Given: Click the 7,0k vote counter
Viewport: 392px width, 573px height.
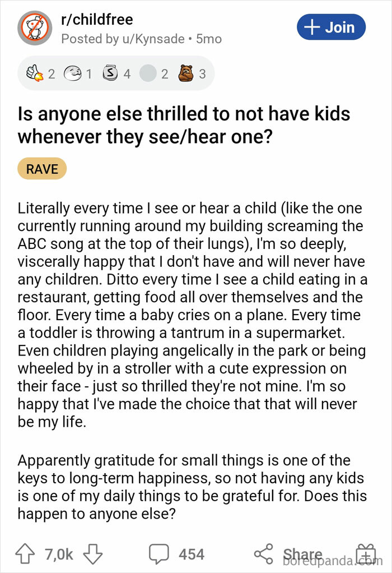Looking at the screenshot, I should (x=58, y=554).
